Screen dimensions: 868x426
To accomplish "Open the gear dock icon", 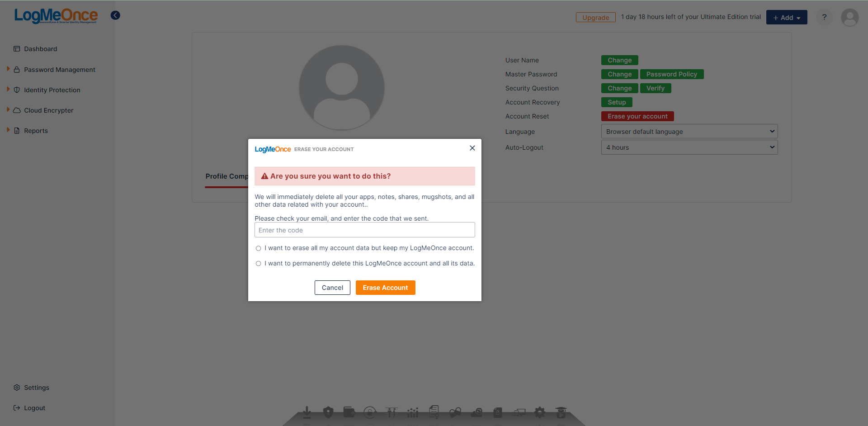I will [540, 412].
